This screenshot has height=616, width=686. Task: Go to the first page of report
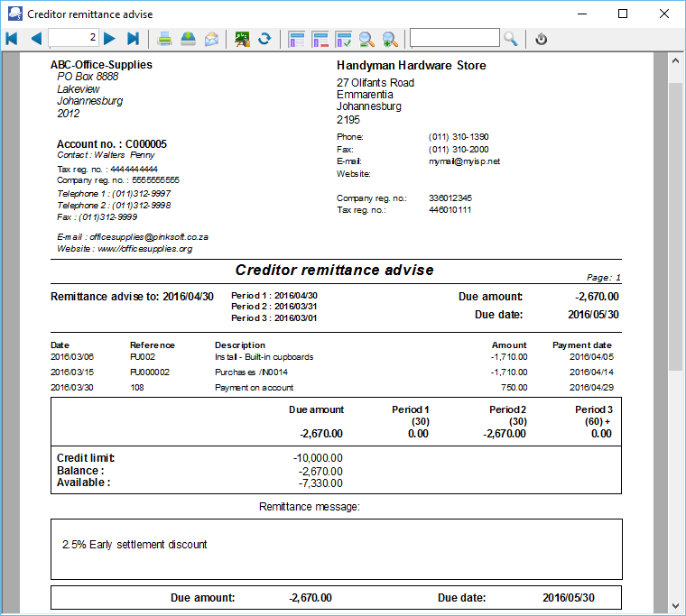[x=12, y=39]
